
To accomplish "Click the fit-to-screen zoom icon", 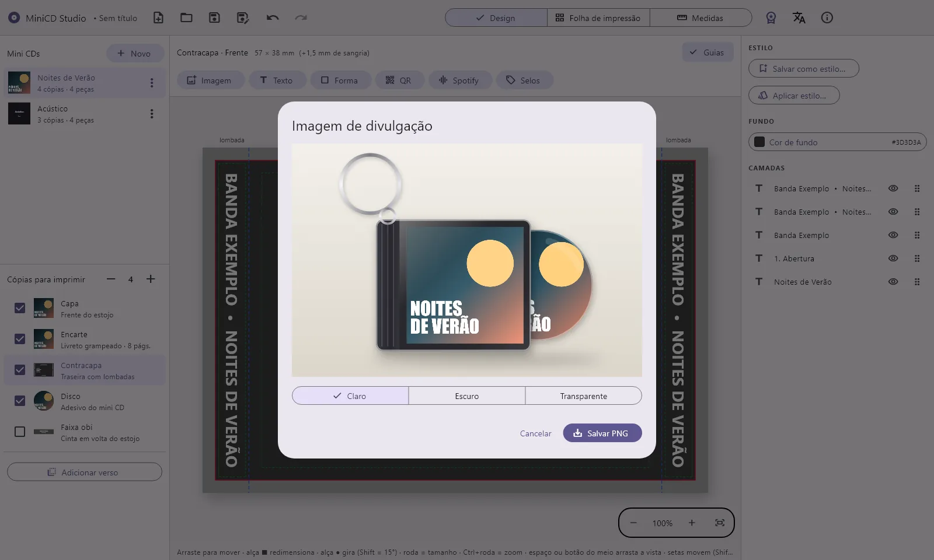I will [x=720, y=523].
